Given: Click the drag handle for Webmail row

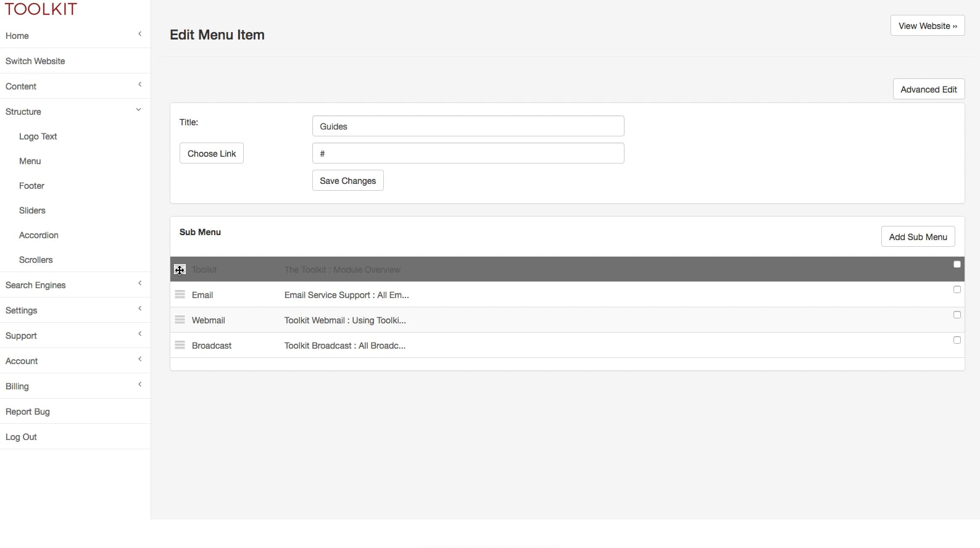Looking at the screenshot, I should coord(180,320).
